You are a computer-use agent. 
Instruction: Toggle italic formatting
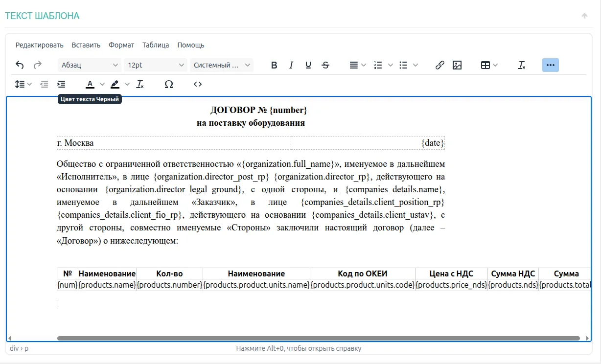(x=291, y=65)
